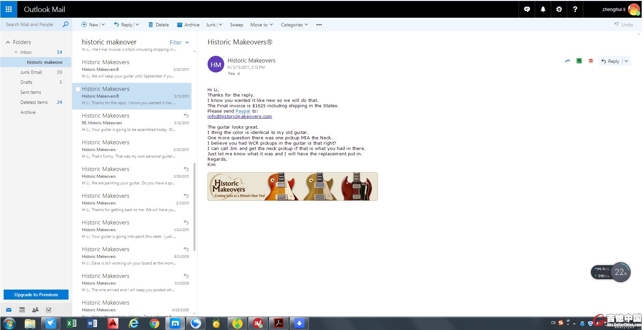Screen dimensions: 644x330
Task: Click Sweep in the toolbar
Action: click(237, 25)
